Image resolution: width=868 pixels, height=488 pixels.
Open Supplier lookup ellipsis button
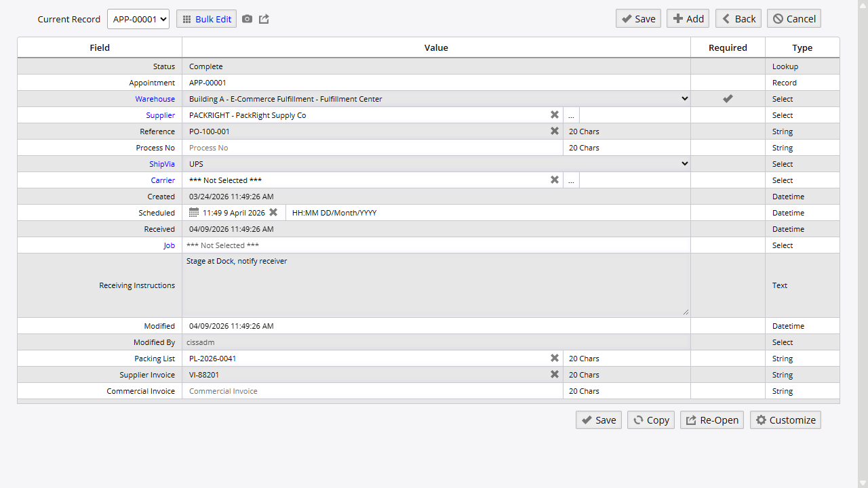pyautogui.click(x=571, y=115)
